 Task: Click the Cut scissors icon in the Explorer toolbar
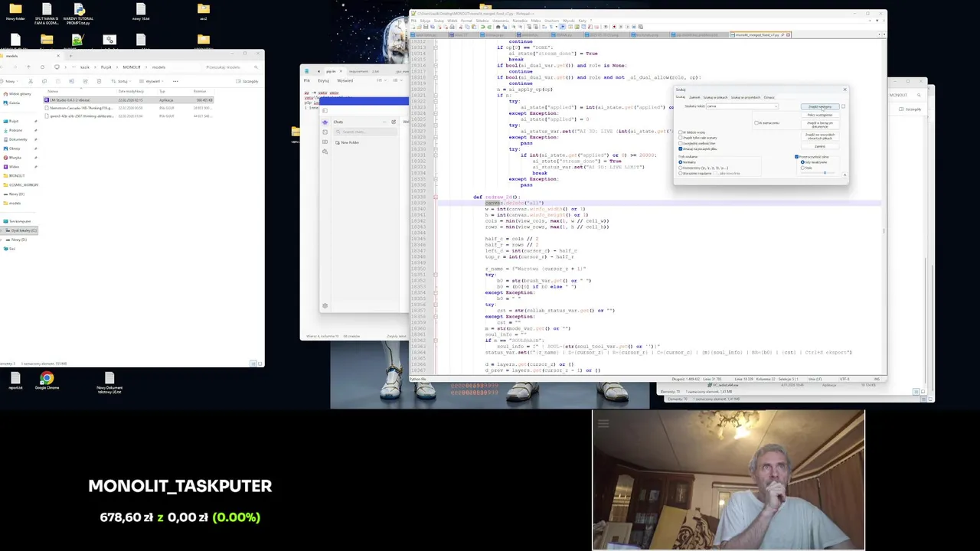click(31, 81)
